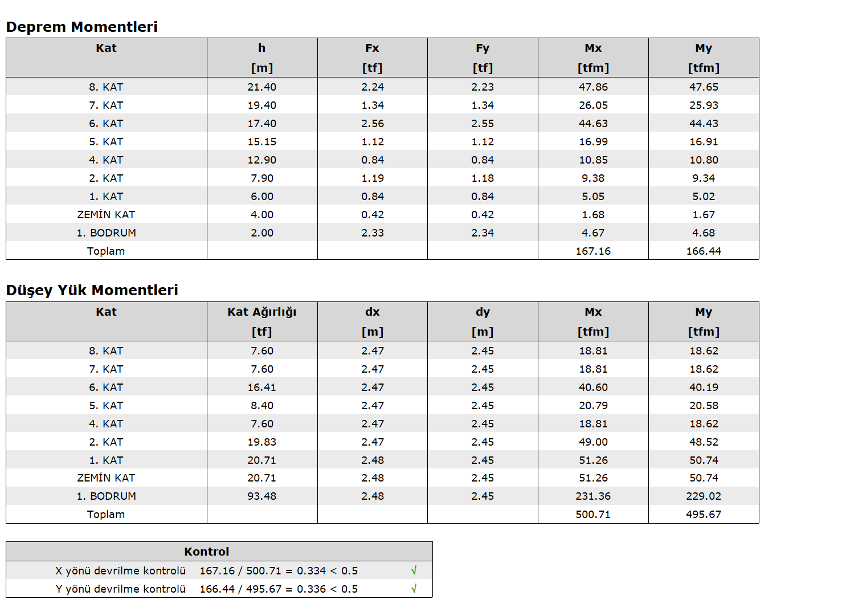This screenshot has height=616, width=842.
Task: Click the green checkmark for Y yönü control
Action: click(x=414, y=589)
